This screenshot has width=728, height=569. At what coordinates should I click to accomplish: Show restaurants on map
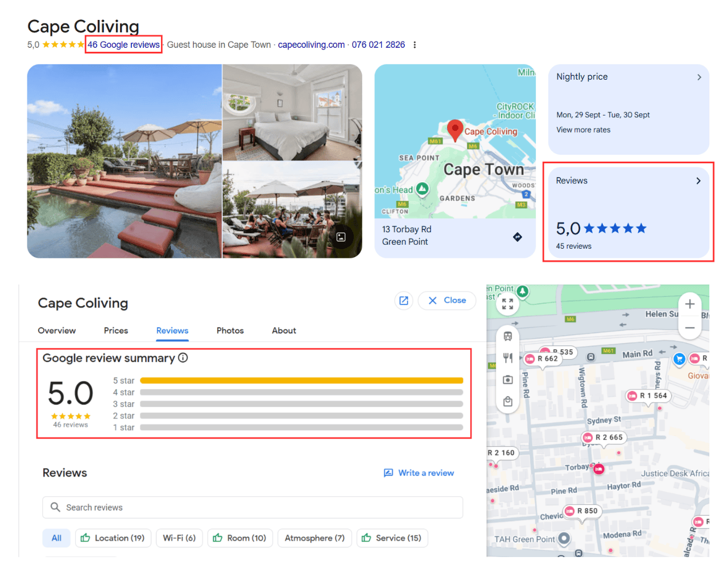click(508, 358)
